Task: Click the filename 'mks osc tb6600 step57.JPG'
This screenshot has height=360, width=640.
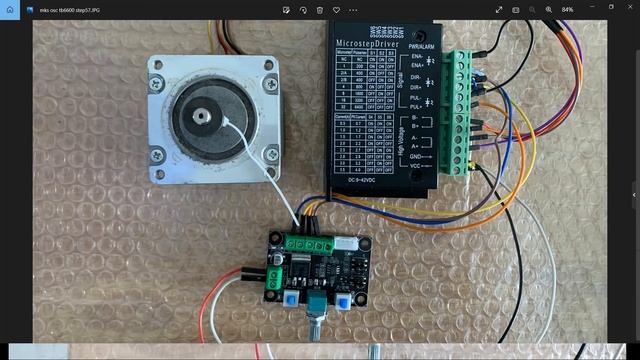Action: (70, 10)
